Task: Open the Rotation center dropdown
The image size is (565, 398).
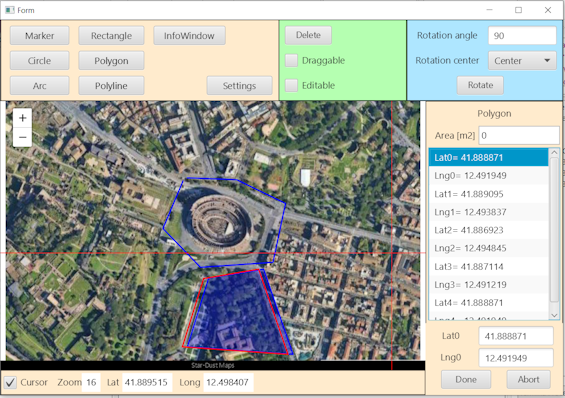Action: tap(522, 61)
